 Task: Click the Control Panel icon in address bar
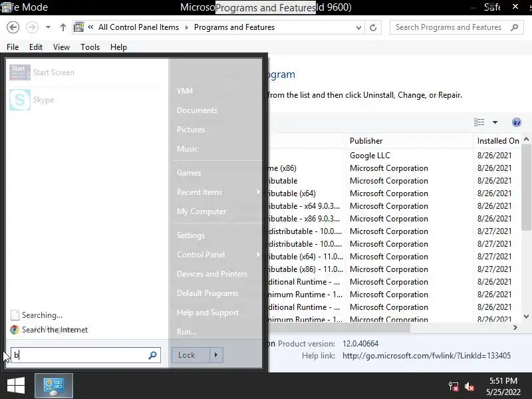coord(78,27)
